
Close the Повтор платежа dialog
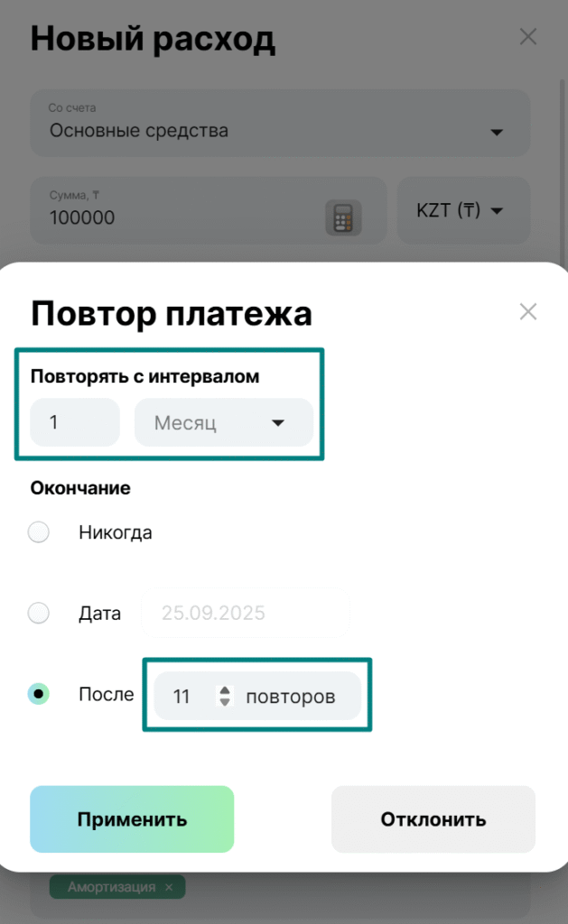[528, 312]
